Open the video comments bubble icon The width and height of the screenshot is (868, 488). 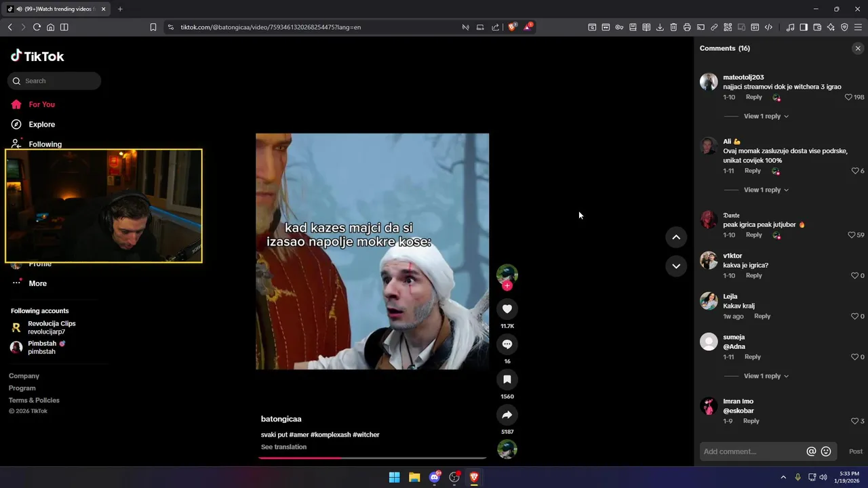pyautogui.click(x=507, y=344)
